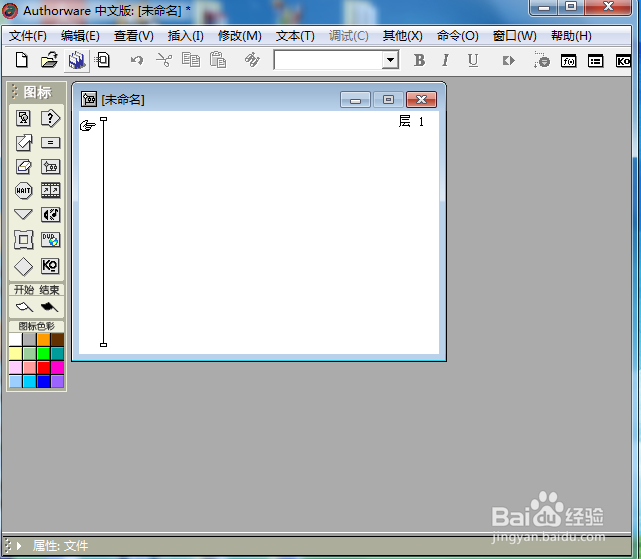
Task: Click the 图标 palette title grip
Action: tap(15, 92)
